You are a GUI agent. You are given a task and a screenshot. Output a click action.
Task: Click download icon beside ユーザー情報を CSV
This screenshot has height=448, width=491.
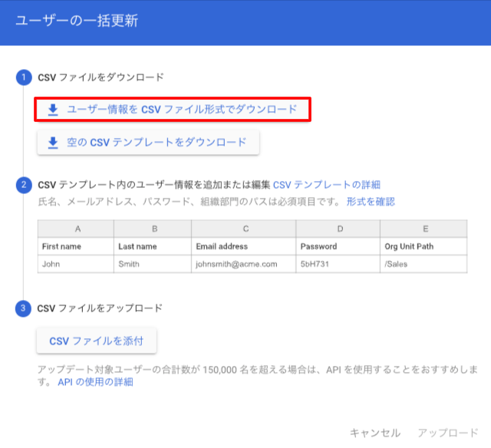[x=53, y=110]
